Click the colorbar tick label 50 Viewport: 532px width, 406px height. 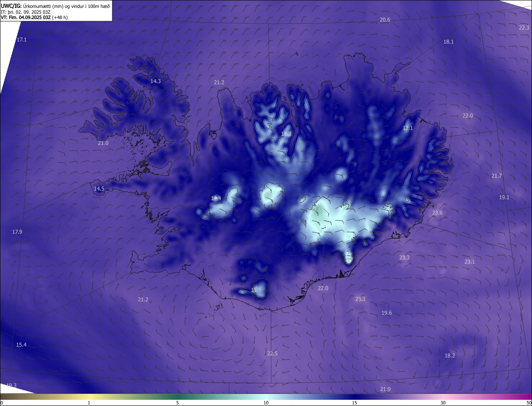[529, 403]
